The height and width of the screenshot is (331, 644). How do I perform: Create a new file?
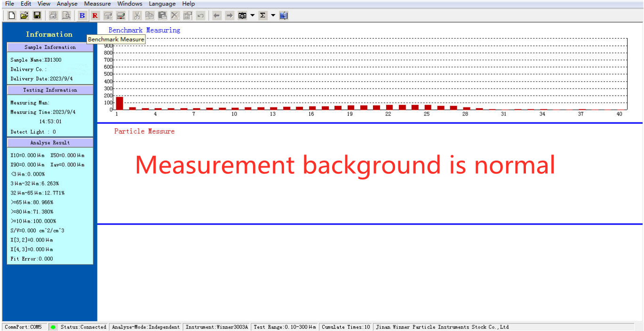pyautogui.click(x=11, y=15)
